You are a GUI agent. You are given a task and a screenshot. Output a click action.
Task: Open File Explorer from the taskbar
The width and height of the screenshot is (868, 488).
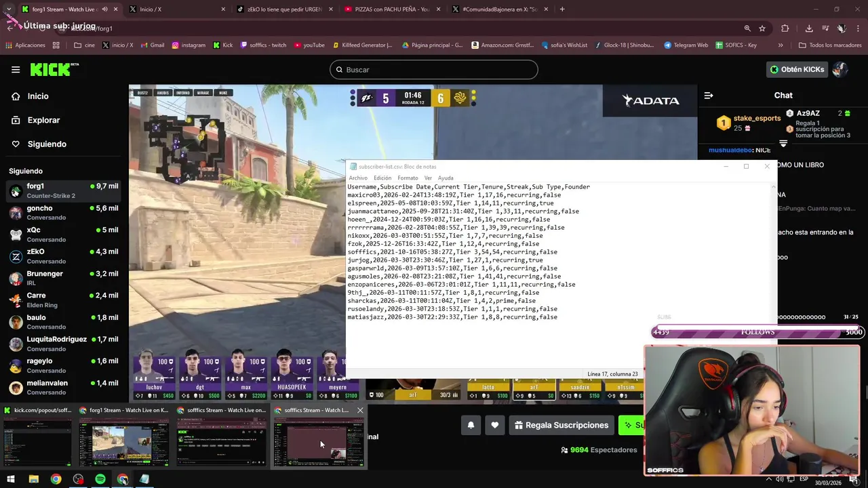coord(33,479)
